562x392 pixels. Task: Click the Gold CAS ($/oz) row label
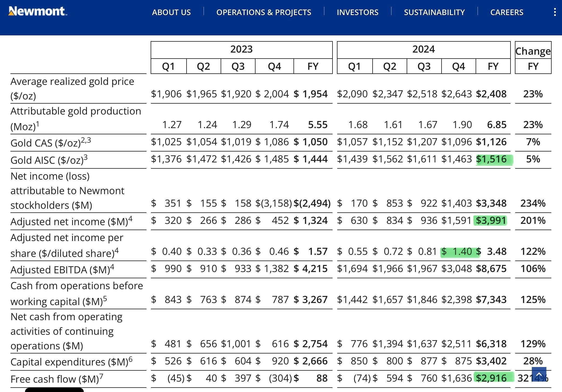pos(51,142)
